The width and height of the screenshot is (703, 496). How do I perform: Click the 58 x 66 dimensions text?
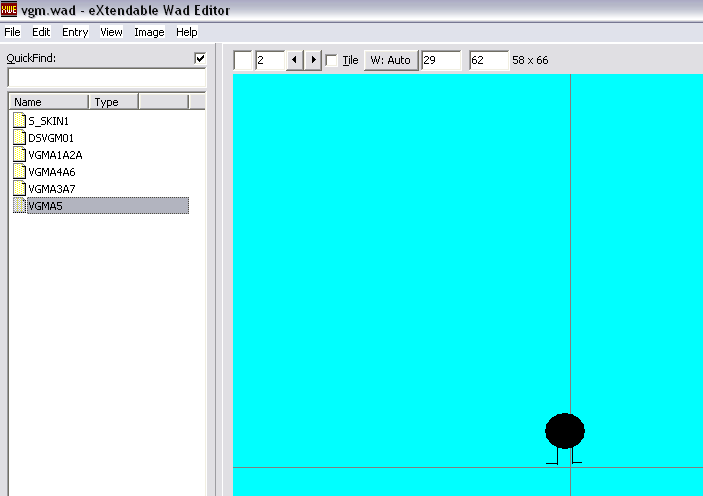coord(530,60)
